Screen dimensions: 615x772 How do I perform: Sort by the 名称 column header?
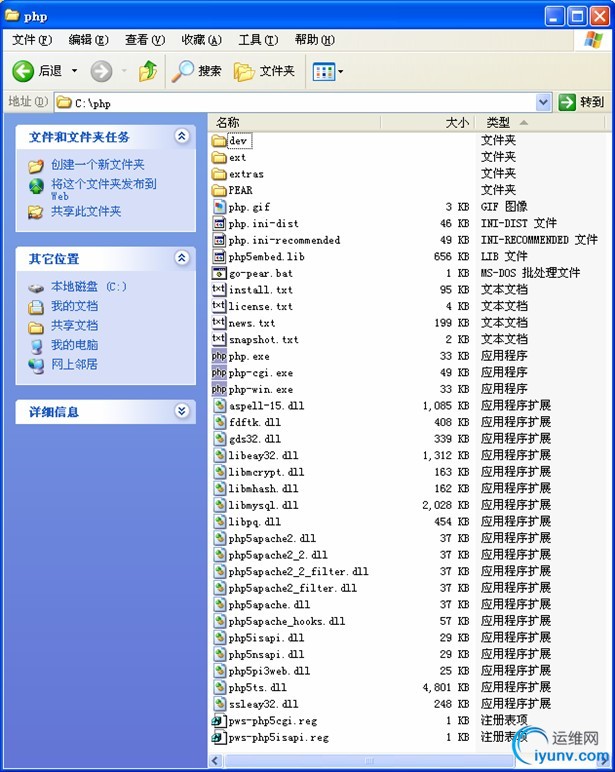(x=294, y=123)
